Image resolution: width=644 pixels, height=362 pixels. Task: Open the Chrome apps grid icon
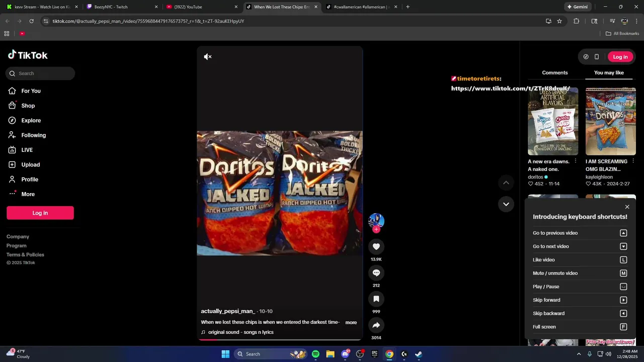[x=7, y=34]
